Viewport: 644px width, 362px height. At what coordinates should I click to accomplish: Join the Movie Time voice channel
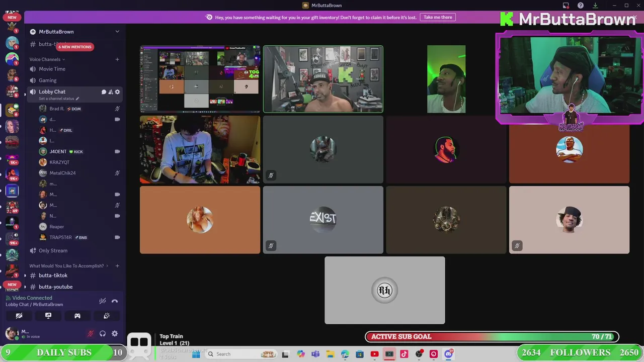74,69
